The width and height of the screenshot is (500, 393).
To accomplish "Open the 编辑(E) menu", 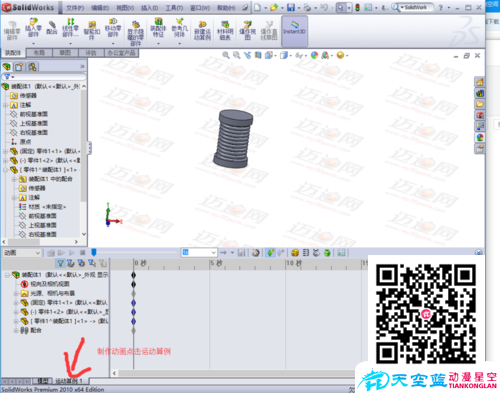I will click(100, 7).
